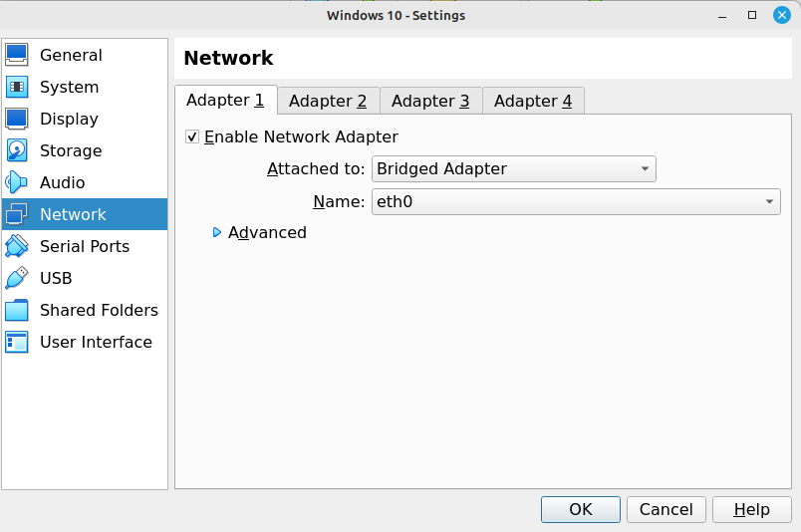The width and height of the screenshot is (801, 532).
Task: Click the System chip icon
Action: (x=17, y=87)
